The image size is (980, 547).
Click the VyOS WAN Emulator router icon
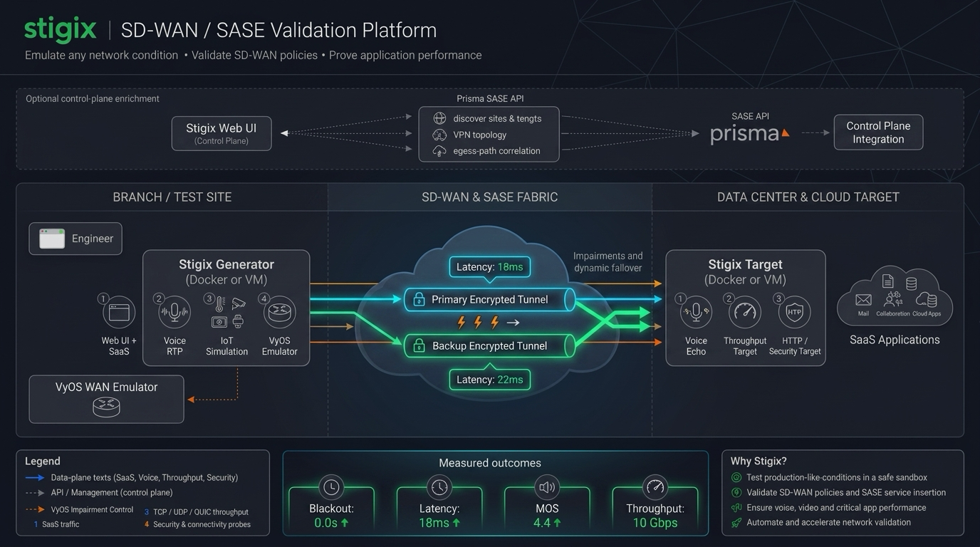point(106,407)
